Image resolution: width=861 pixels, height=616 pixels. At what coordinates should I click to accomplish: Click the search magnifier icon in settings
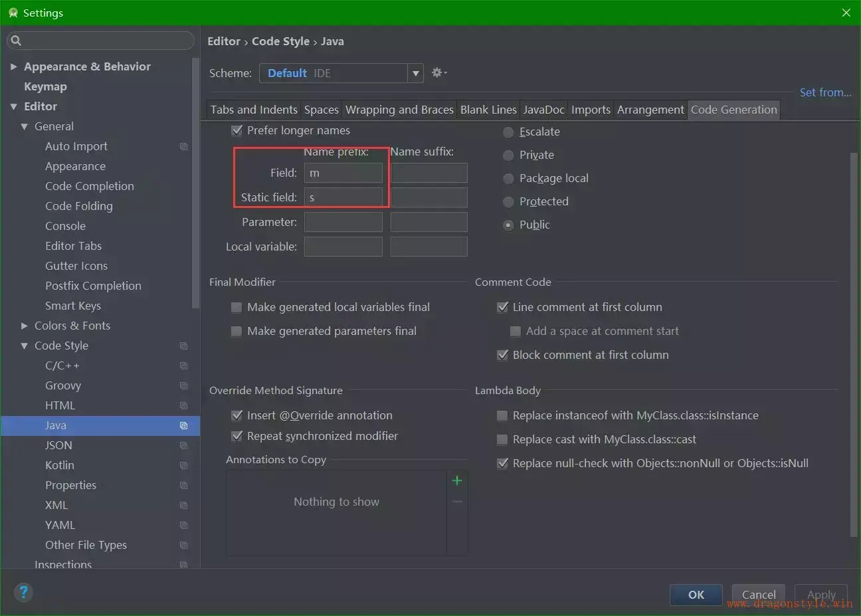(17, 41)
